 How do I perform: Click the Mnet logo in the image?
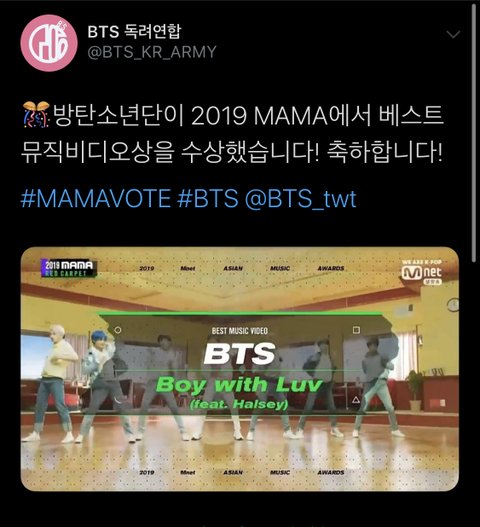click(422, 273)
